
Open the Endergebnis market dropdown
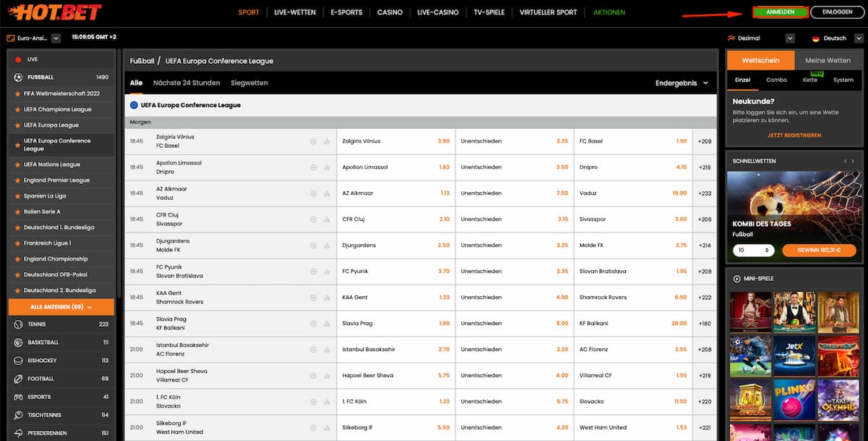682,83
